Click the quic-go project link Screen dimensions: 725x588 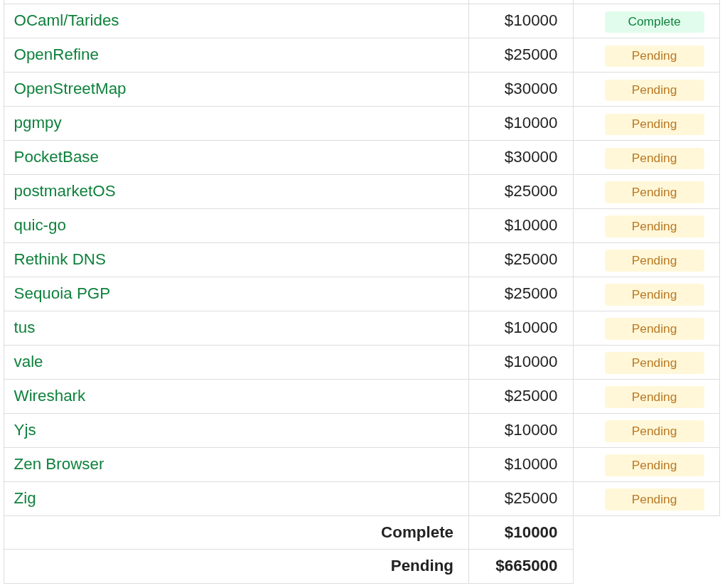pos(40,225)
